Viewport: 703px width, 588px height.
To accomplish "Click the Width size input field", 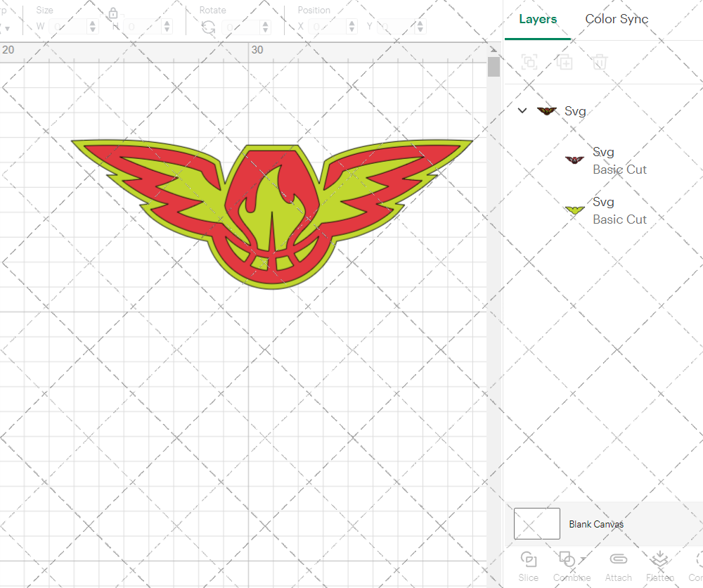I will pyautogui.click(x=68, y=27).
